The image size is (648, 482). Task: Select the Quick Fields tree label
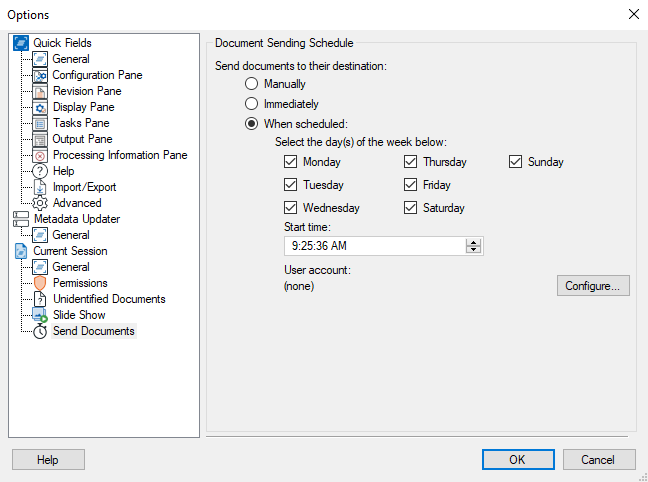pos(62,43)
